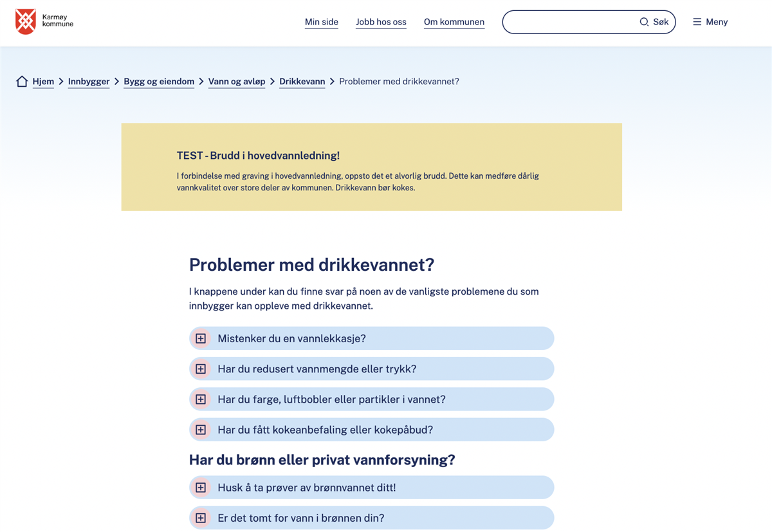Open the hamburger Meny icon
This screenshot has width=772, height=532.
tap(697, 22)
